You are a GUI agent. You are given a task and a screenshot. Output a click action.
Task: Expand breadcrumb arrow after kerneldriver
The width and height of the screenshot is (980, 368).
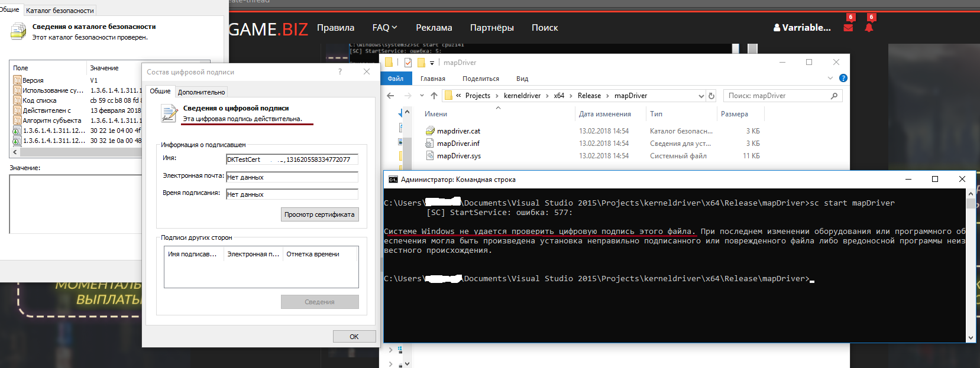click(x=547, y=96)
